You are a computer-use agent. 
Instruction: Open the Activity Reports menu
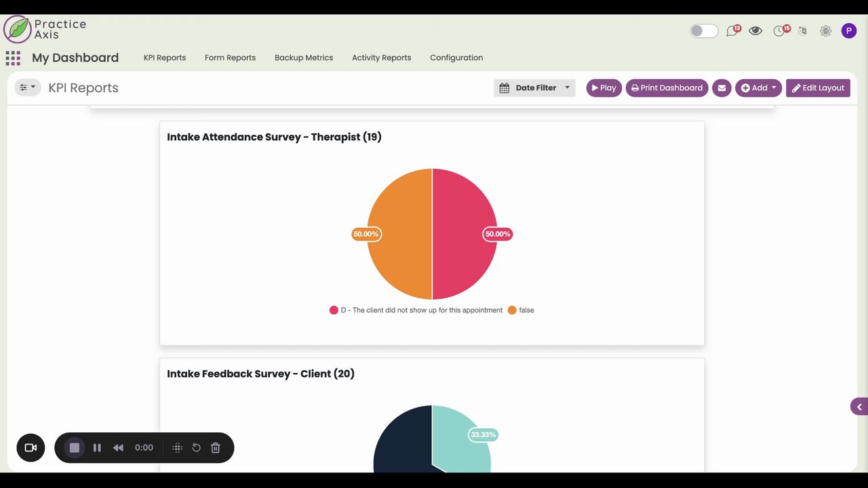[x=381, y=58]
